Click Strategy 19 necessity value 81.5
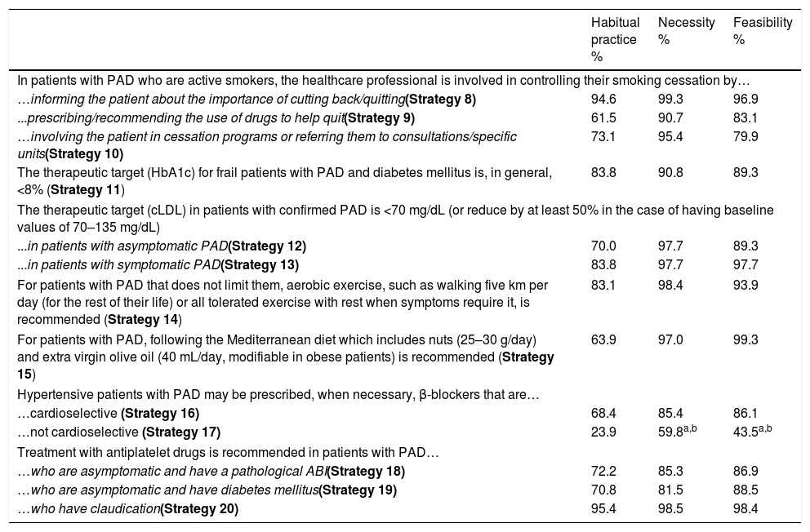 click(x=672, y=490)
